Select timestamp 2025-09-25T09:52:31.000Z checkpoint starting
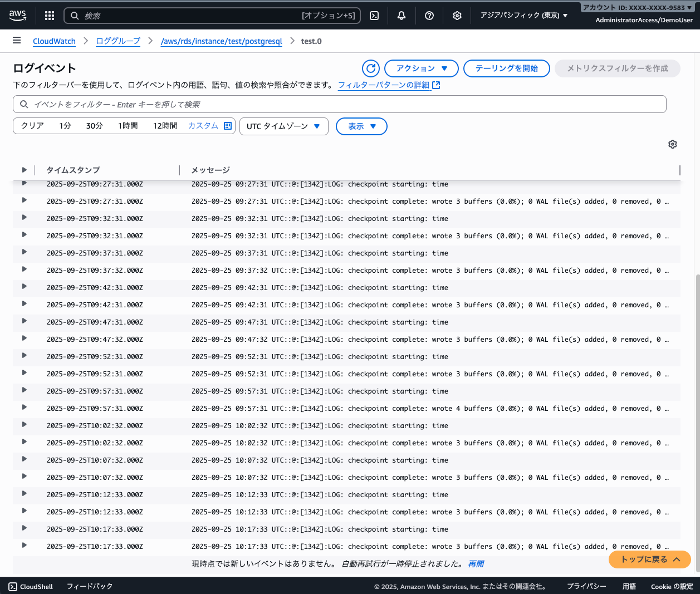The height and width of the screenshot is (594, 700). [x=95, y=356]
